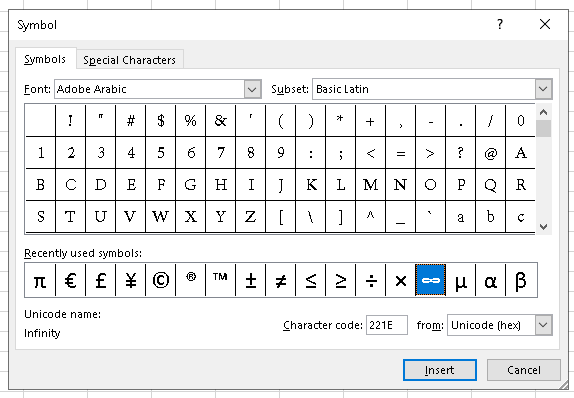
Task: Click the symbol grid scroll-up arrow
Action: point(544,112)
